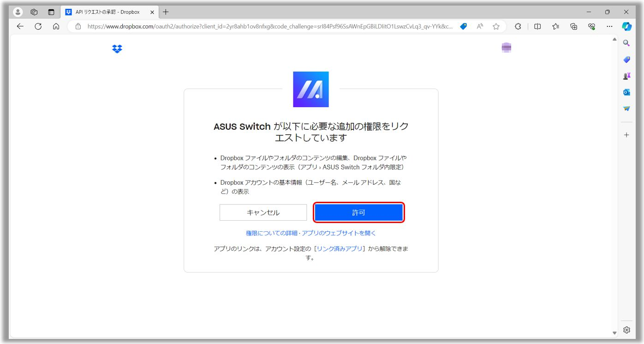The height and width of the screenshot is (344, 644).
Task: Click the ASUS Switch app logo
Action: (x=311, y=89)
